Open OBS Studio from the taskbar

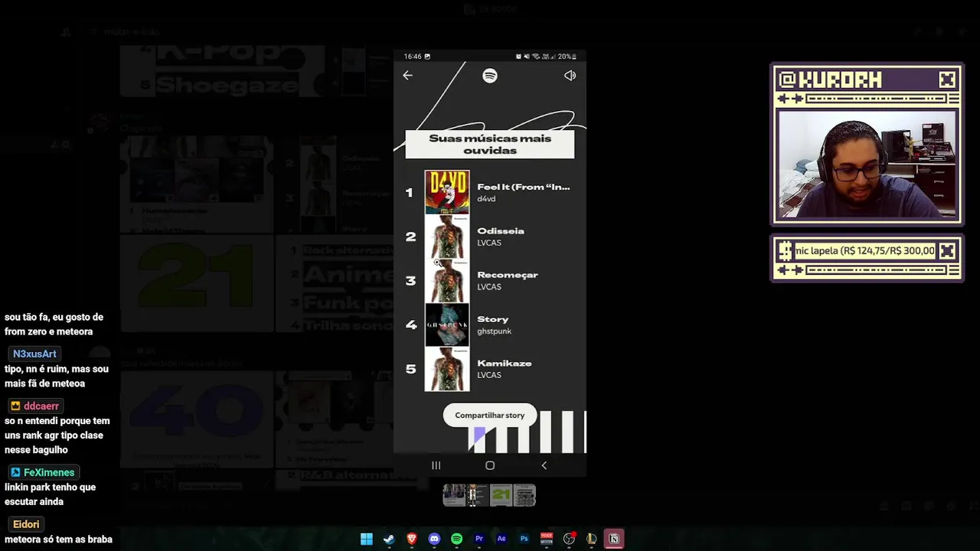[569, 539]
